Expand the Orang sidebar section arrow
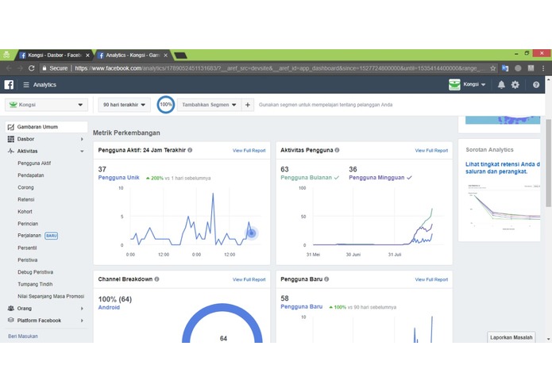 pos(82,309)
